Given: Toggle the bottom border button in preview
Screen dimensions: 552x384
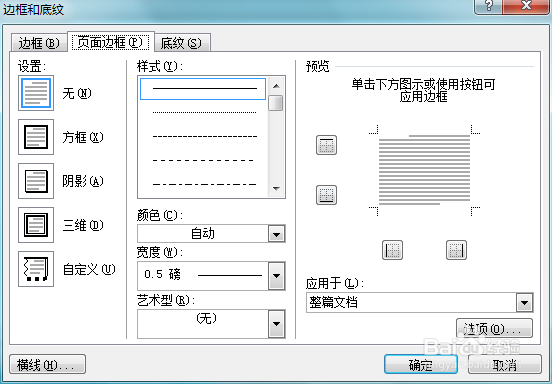Looking at the screenshot, I should point(326,195).
